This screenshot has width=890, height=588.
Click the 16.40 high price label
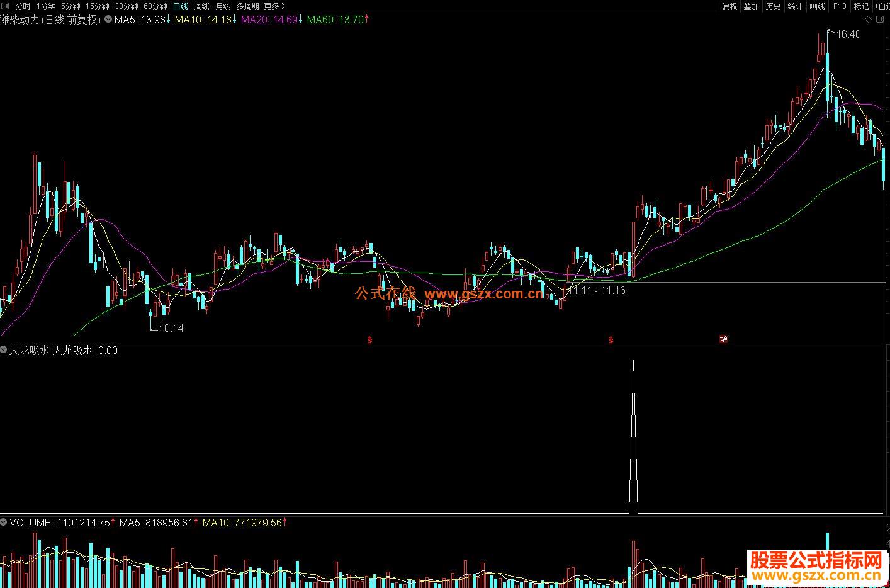[848, 34]
